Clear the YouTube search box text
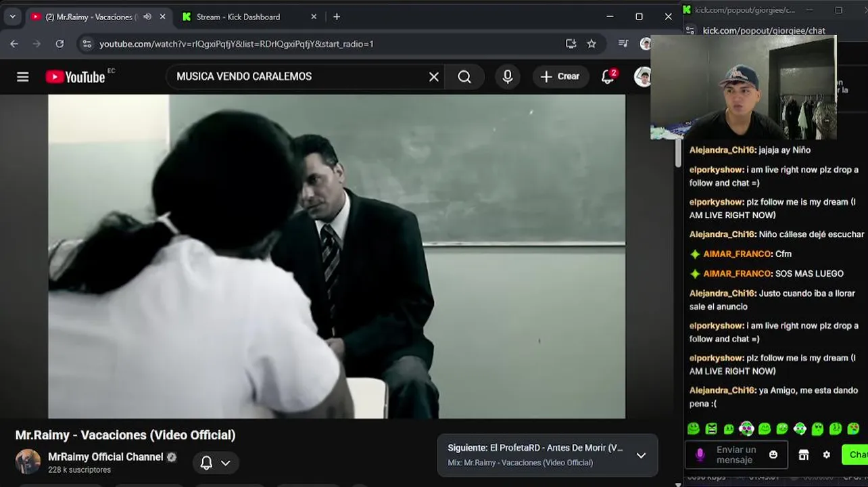The image size is (868, 487). pyautogui.click(x=434, y=77)
